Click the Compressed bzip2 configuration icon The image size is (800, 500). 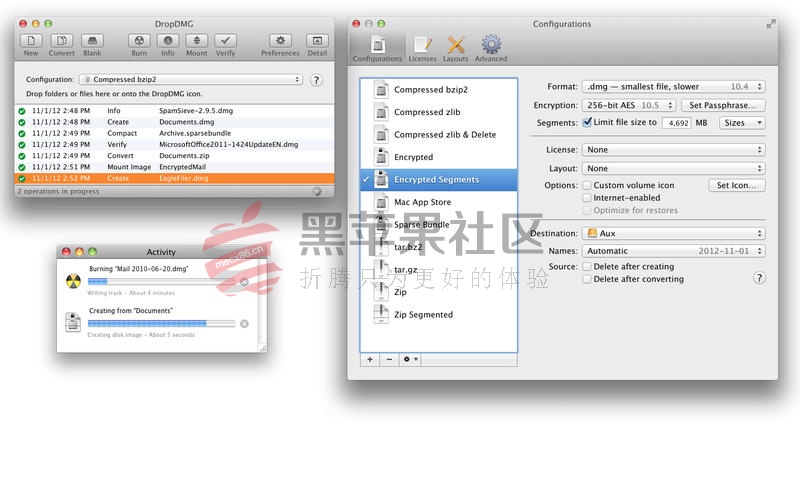coord(381,89)
